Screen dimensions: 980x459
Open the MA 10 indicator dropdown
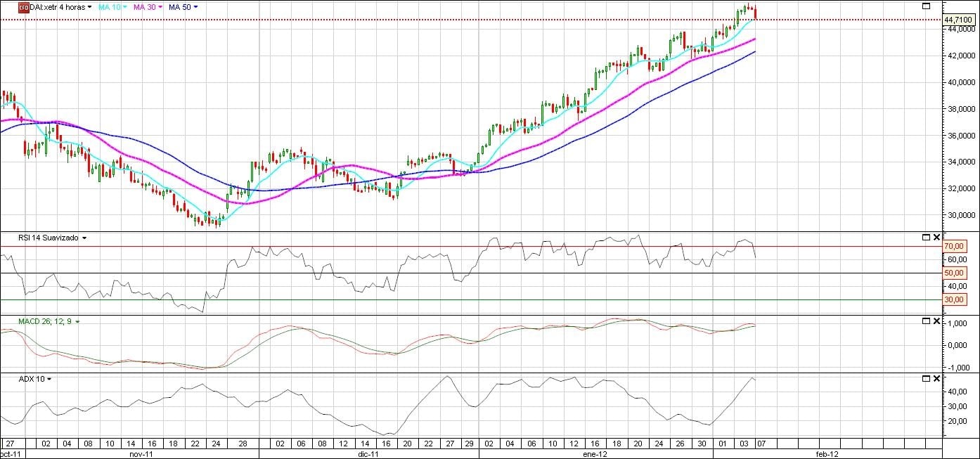click(124, 7)
